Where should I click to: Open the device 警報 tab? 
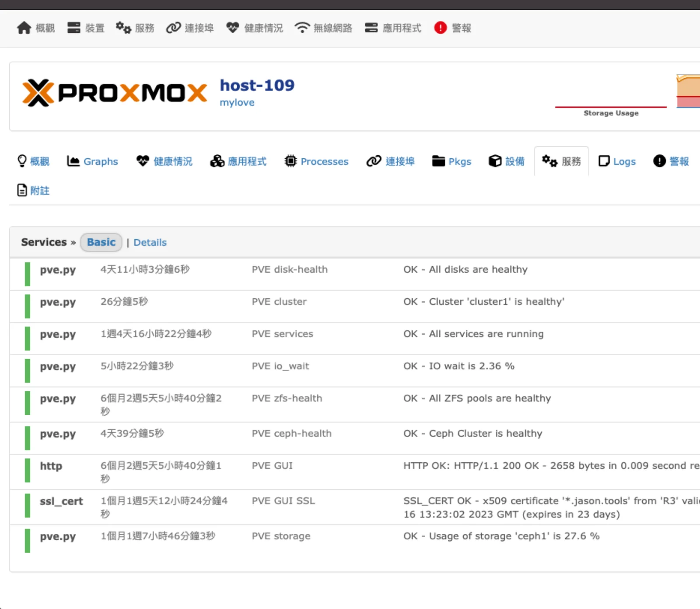pyautogui.click(x=671, y=161)
